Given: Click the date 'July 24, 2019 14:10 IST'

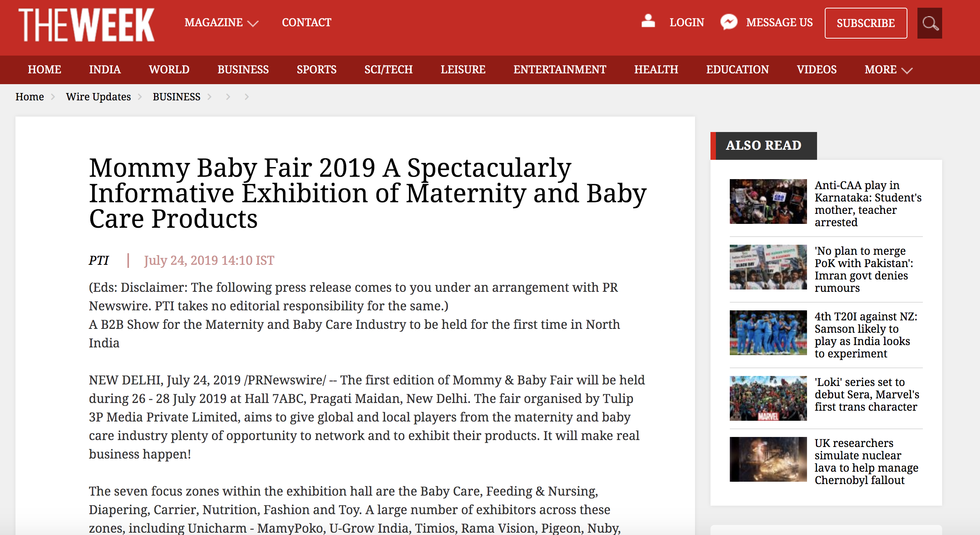Looking at the screenshot, I should tap(209, 261).
